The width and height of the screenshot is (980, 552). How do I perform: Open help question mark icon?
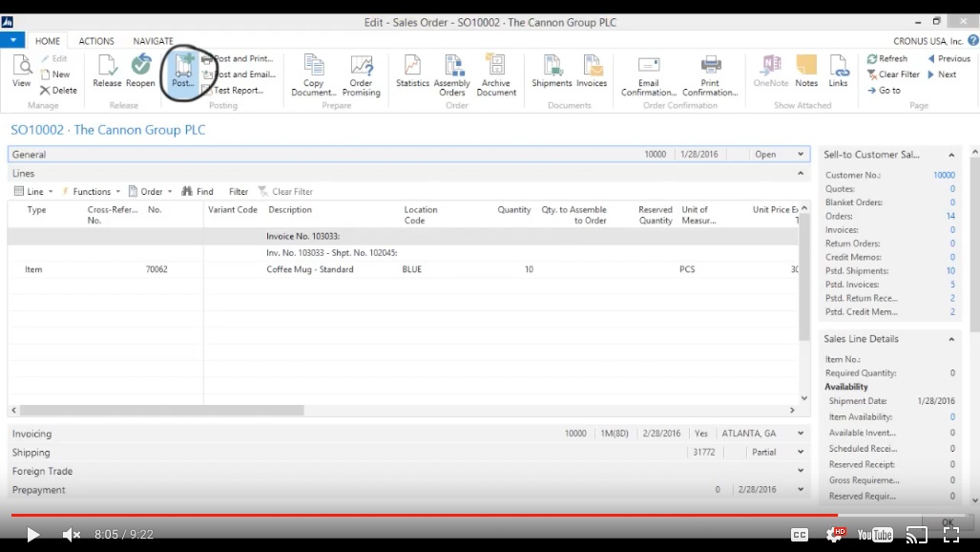973,40
